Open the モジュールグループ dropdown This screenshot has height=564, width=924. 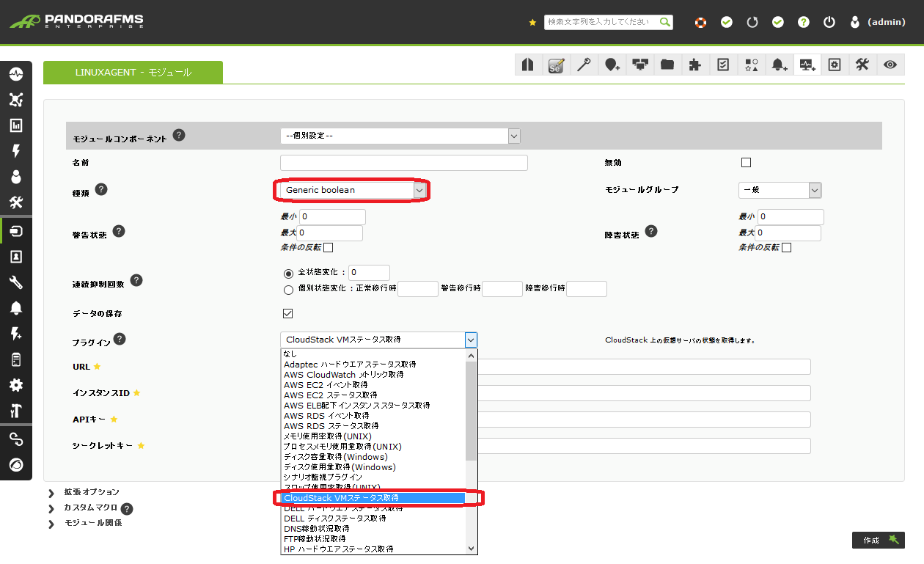(780, 190)
